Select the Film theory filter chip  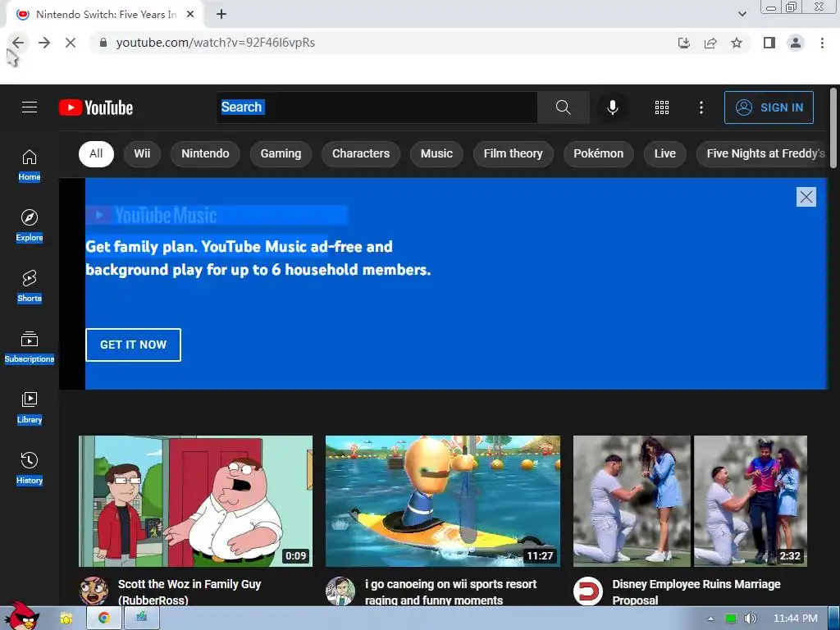pyautogui.click(x=514, y=153)
